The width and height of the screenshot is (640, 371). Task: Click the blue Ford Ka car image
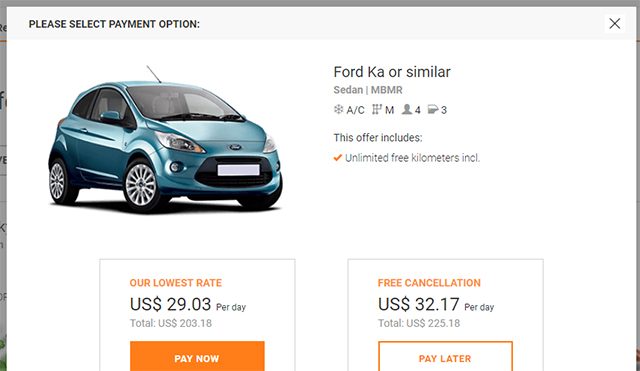click(x=165, y=140)
